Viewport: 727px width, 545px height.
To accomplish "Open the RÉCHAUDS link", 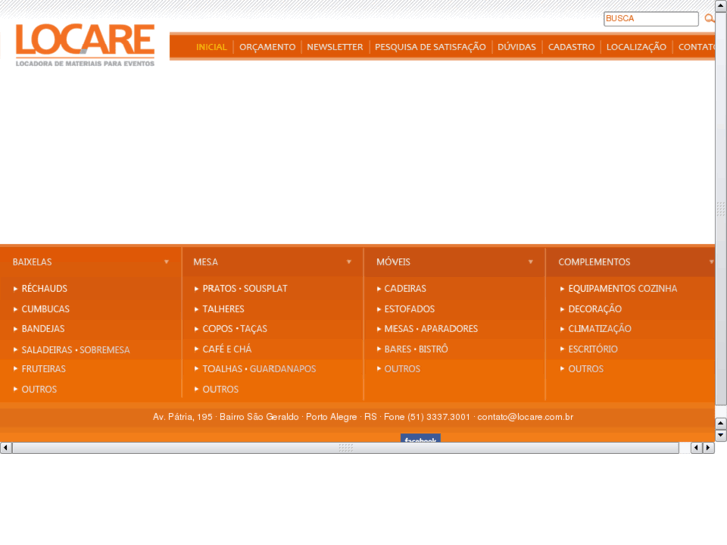I will point(45,289).
